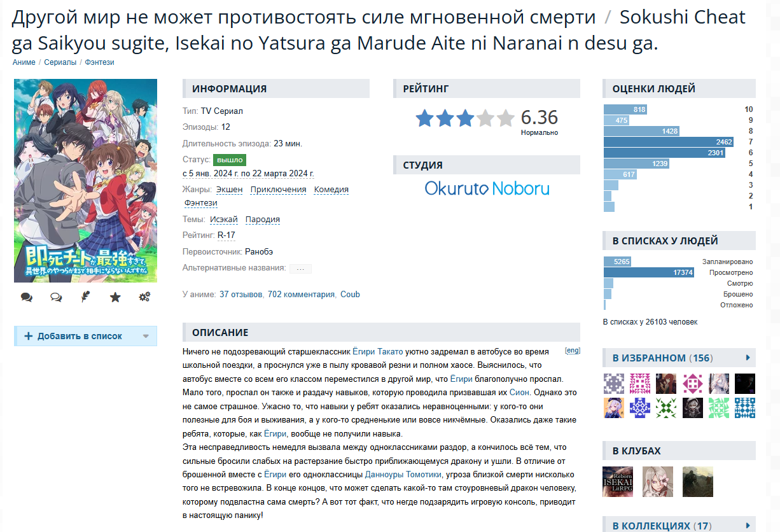Select the 'Исэкай' theme tag
The image size is (780, 532).
click(x=224, y=220)
